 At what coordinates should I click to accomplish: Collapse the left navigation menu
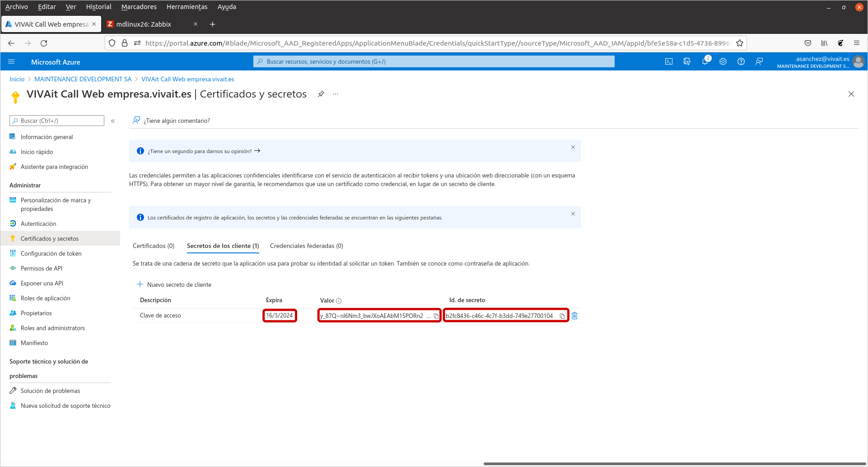[x=113, y=121]
